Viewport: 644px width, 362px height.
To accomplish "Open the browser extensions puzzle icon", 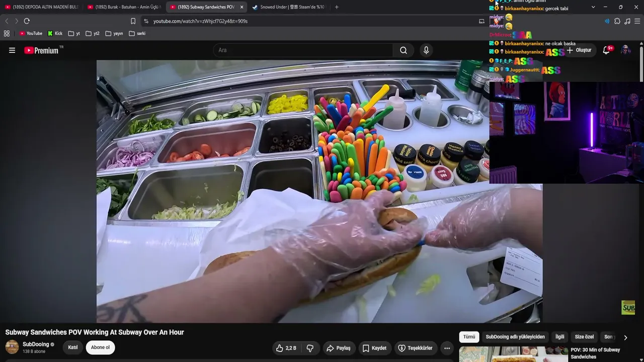I will pyautogui.click(x=617, y=21).
